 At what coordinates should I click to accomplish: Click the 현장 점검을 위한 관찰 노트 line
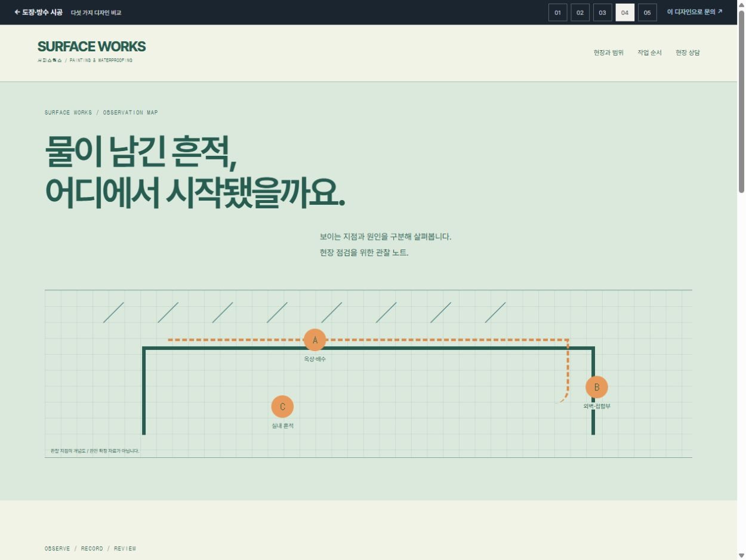364,253
